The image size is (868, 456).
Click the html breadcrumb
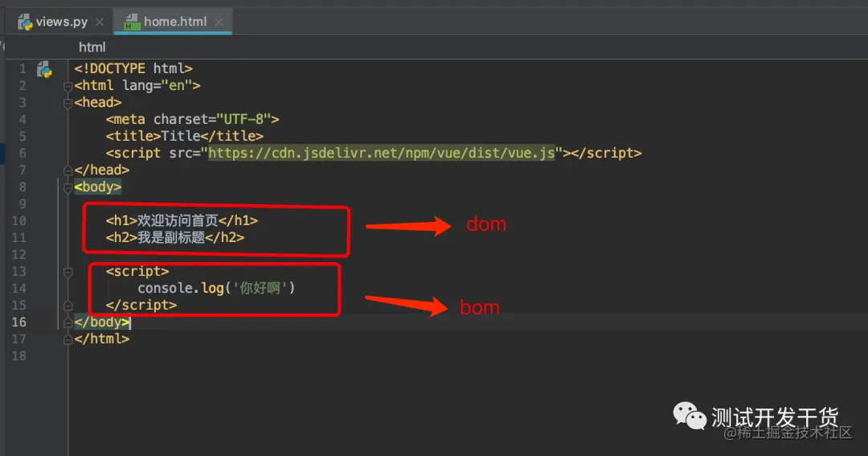click(x=92, y=47)
